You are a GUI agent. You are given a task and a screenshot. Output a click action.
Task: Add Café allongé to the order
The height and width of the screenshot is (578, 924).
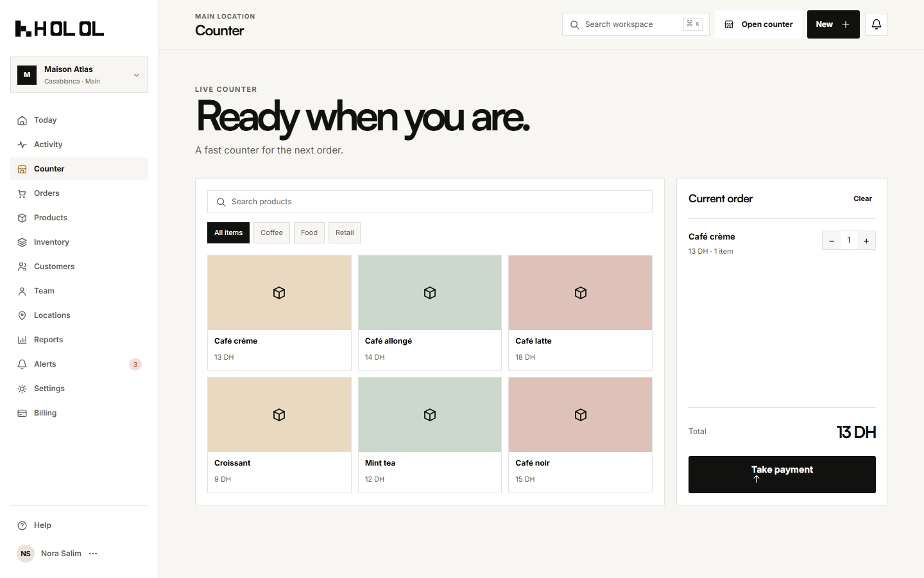tap(430, 313)
